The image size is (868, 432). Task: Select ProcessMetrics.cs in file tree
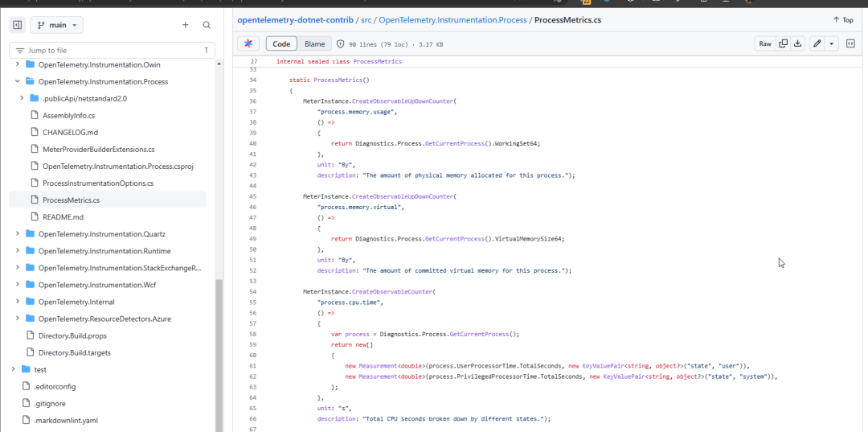click(x=108, y=200)
